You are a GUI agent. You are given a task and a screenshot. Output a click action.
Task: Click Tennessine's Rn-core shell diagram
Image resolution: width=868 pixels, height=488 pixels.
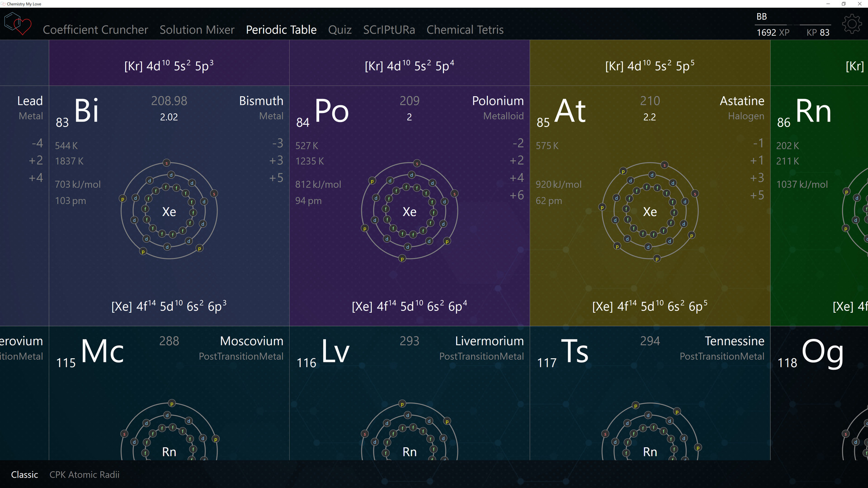650,430
